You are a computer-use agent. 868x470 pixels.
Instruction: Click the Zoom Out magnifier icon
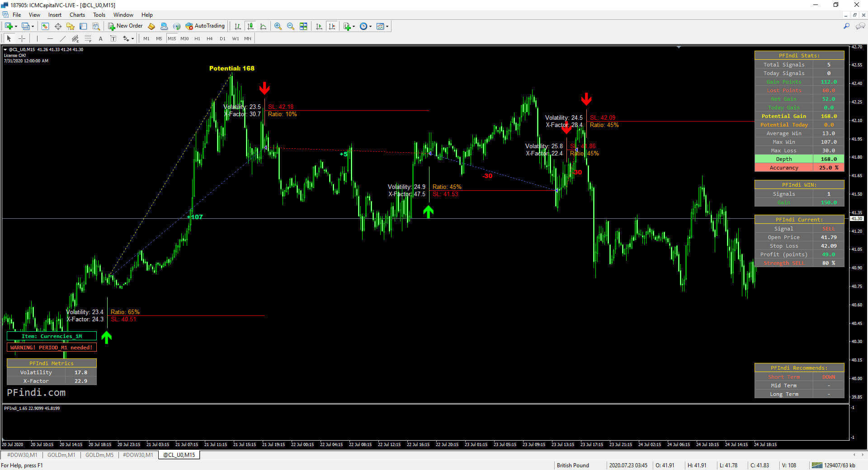(290, 26)
